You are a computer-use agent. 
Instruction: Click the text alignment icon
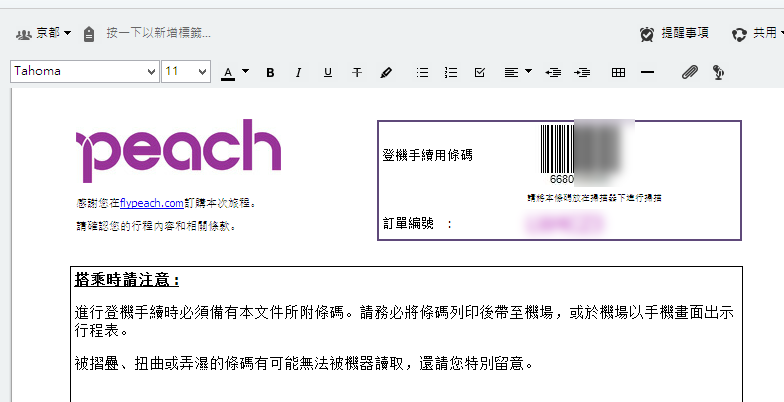(511, 73)
